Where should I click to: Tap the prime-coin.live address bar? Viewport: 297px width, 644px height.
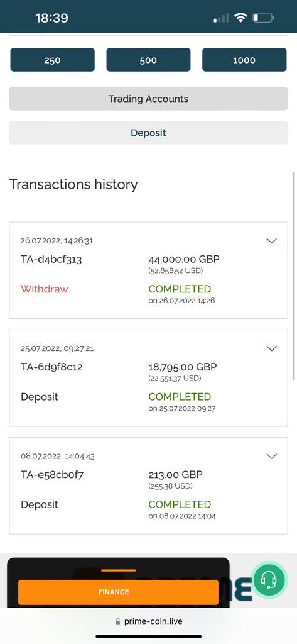pos(148,621)
